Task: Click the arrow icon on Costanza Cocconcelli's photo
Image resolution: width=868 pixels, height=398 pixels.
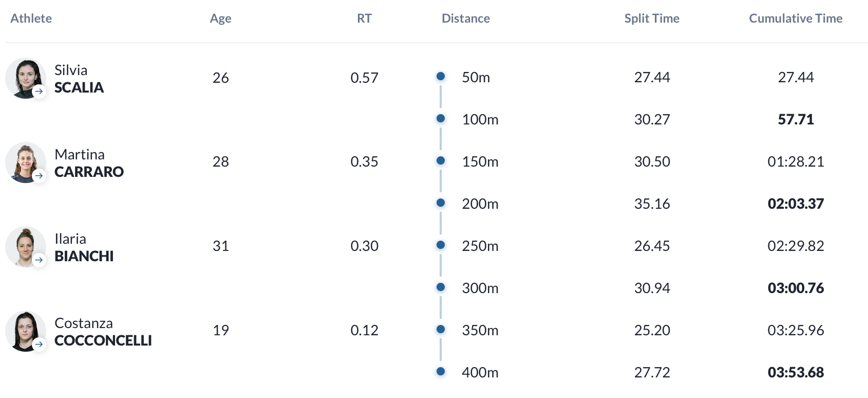Action: click(39, 345)
